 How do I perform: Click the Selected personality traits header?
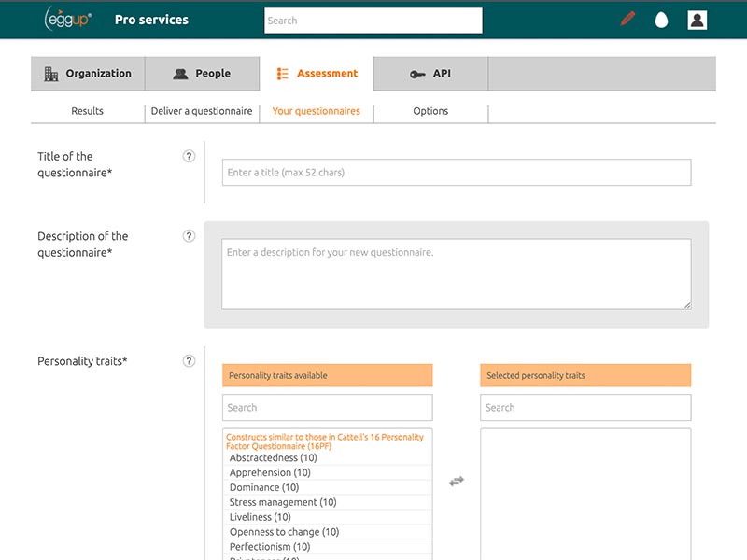(585, 375)
